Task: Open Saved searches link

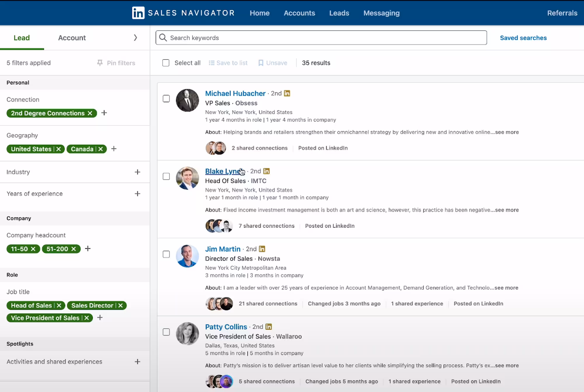Action: (523, 38)
